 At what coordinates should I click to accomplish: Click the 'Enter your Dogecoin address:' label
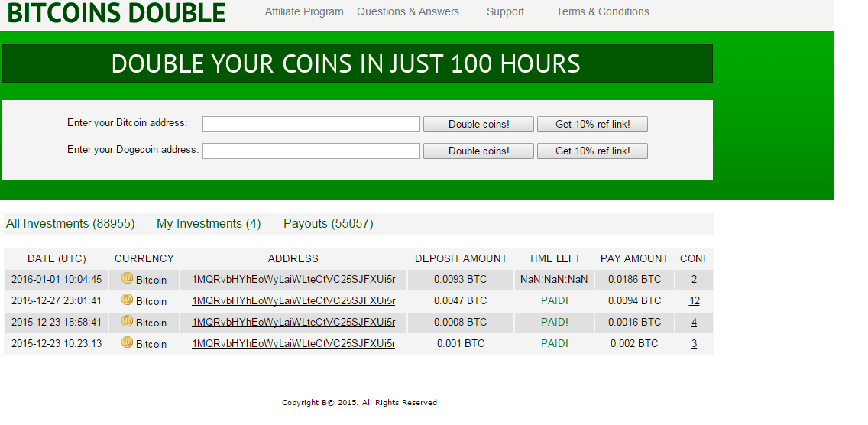(x=133, y=150)
